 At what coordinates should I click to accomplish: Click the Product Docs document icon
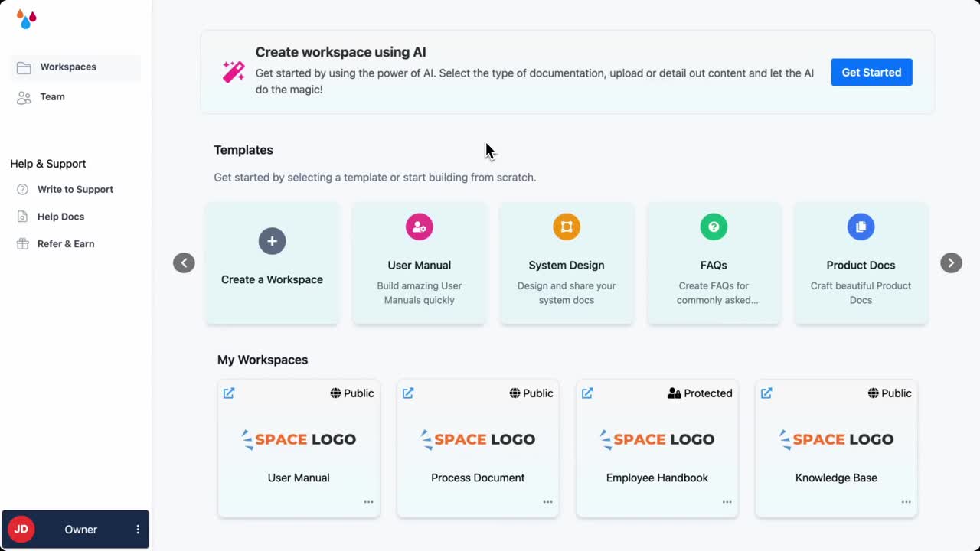[x=861, y=227]
